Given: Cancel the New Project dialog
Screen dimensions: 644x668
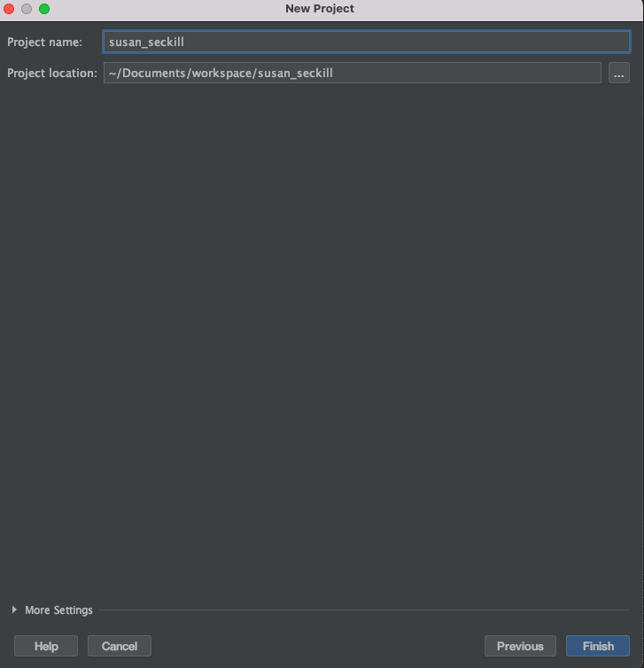Looking at the screenshot, I should pos(120,646).
